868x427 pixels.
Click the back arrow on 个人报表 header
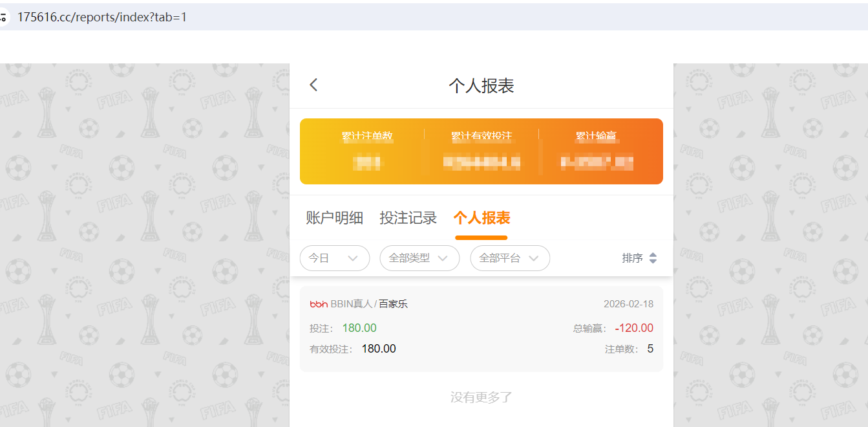[313, 85]
